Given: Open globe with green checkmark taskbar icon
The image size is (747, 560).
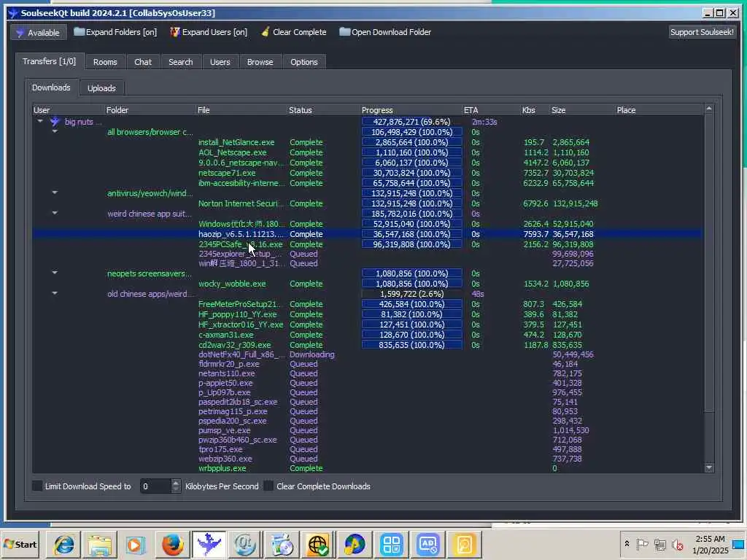Looking at the screenshot, I should pos(318,544).
